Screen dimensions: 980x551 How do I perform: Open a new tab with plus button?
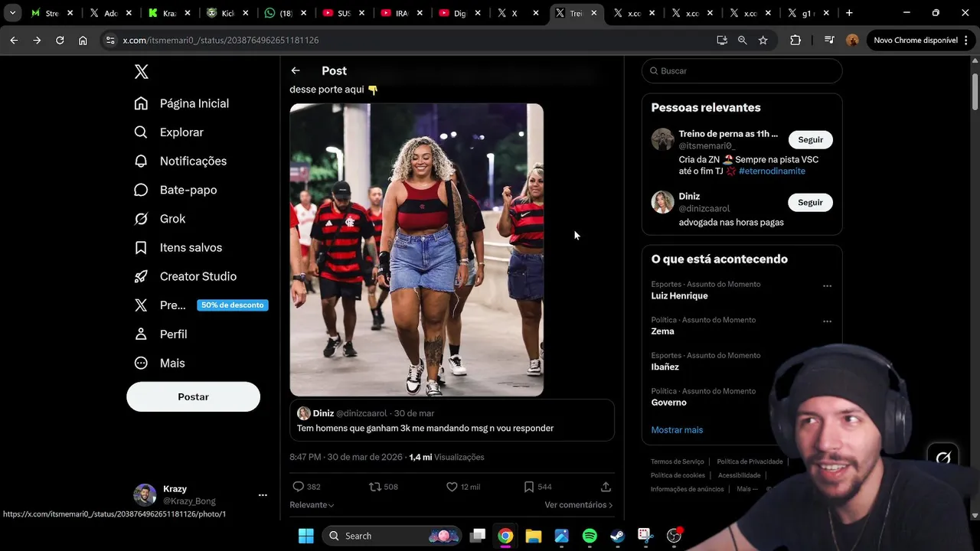pyautogui.click(x=849, y=13)
